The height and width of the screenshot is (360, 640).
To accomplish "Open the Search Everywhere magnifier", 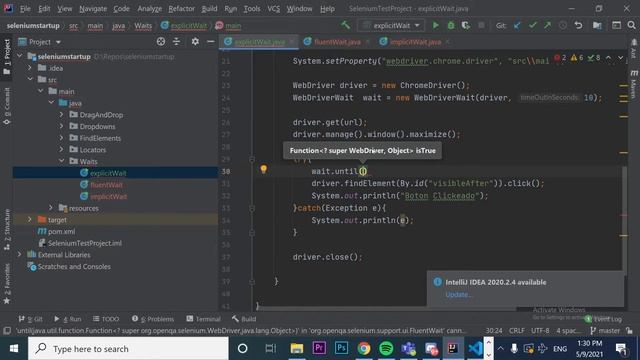I will pyautogui.click(x=631, y=25).
